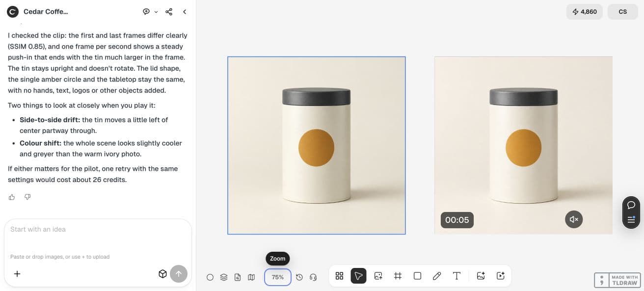Unmute the video with the speaker icon
This screenshot has height=291, width=644.
(x=574, y=220)
